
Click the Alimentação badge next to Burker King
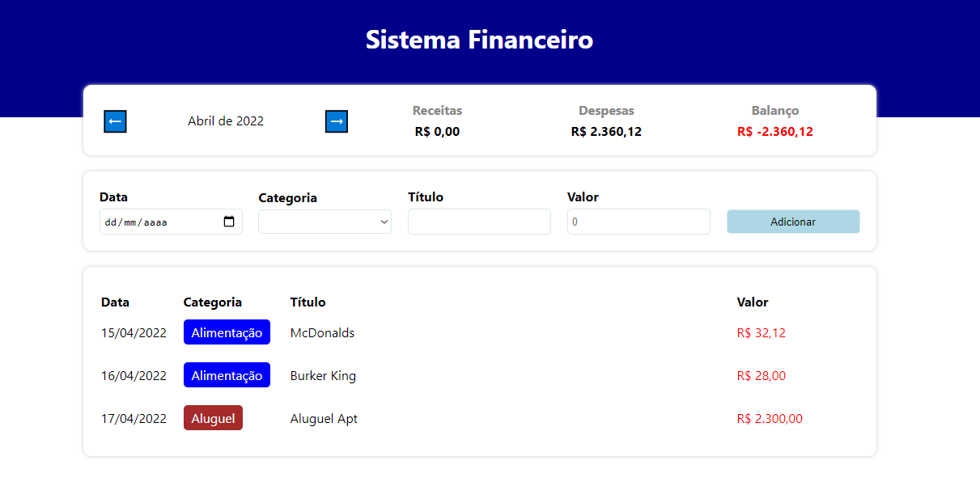tap(227, 374)
